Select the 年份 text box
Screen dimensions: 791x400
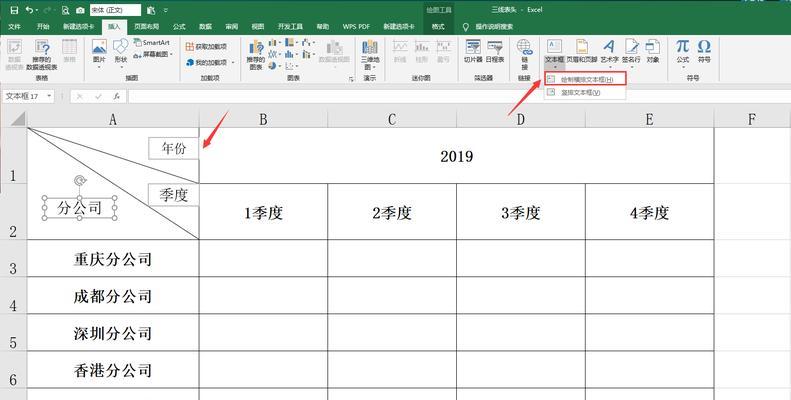pyautogui.click(x=174, y=148)
